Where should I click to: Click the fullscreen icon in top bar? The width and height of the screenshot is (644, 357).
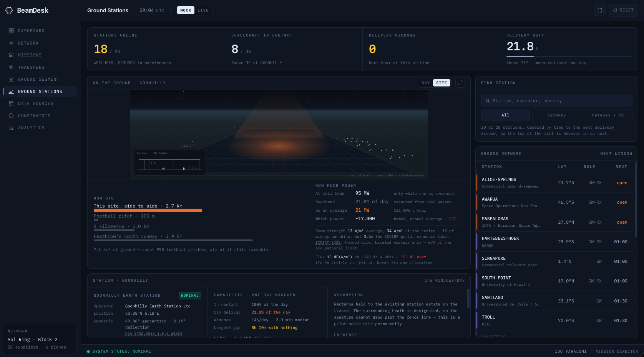point(599,10)
